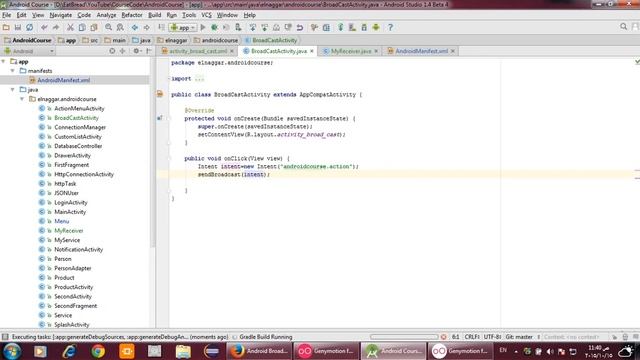Switch to activity_broad_cast.xml tab
Viewport: 640px width, 360px height.
198,51
